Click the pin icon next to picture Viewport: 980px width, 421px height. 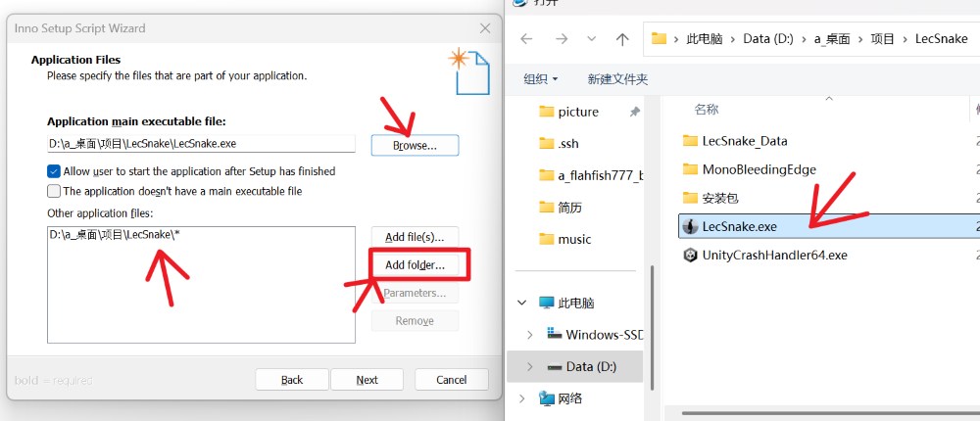pos(634,112)
